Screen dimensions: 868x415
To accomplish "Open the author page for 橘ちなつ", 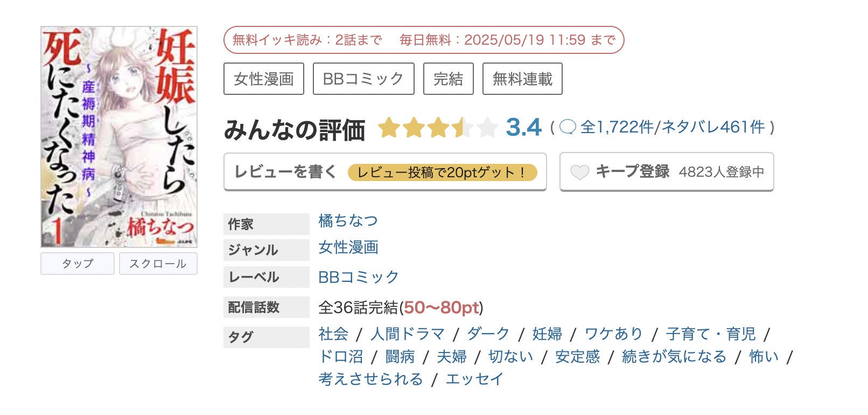I will [x=347, y=221].
